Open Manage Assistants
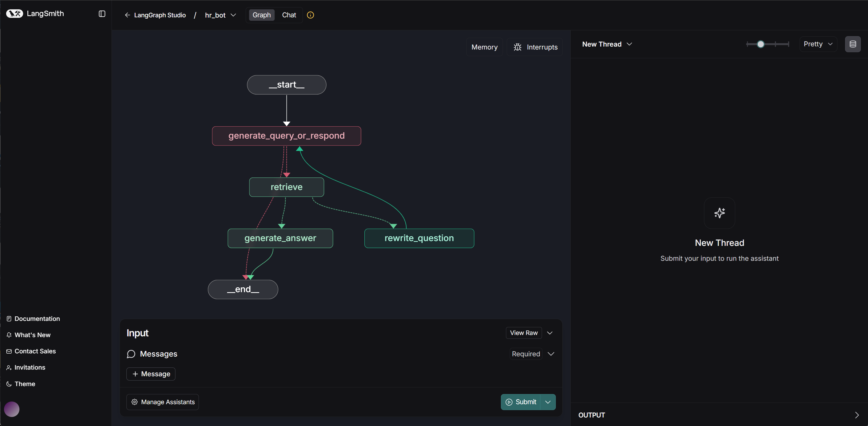 click(x=162, y=402)
